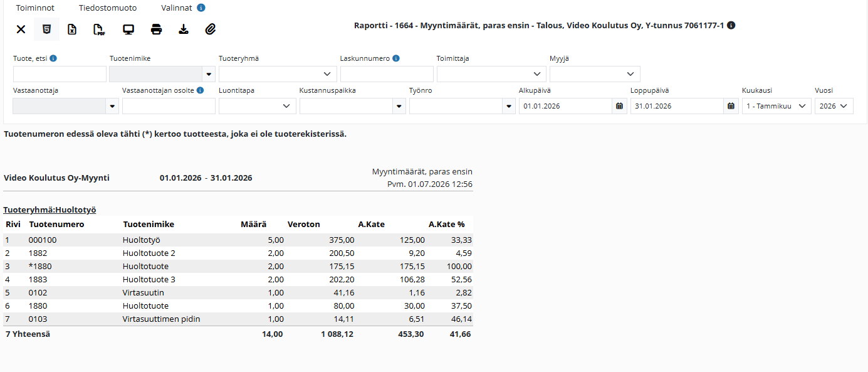Open the Myyjä seller dropdown
Screen dimensions: 868x372
[595, 74]
